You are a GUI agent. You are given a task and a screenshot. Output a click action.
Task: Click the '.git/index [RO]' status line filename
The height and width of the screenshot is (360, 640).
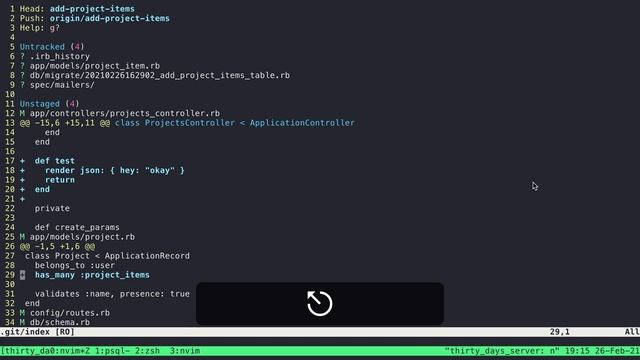pos(38,332)
